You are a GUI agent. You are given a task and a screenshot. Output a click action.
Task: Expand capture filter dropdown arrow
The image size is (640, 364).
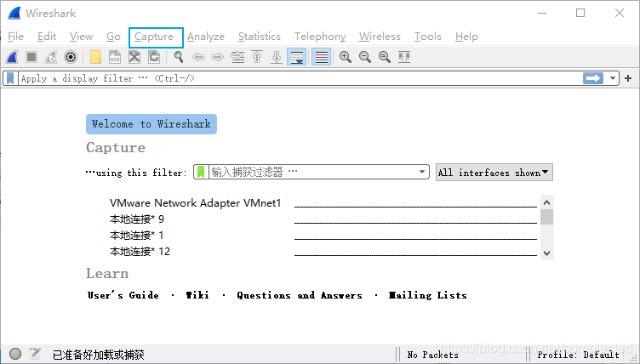422,172
